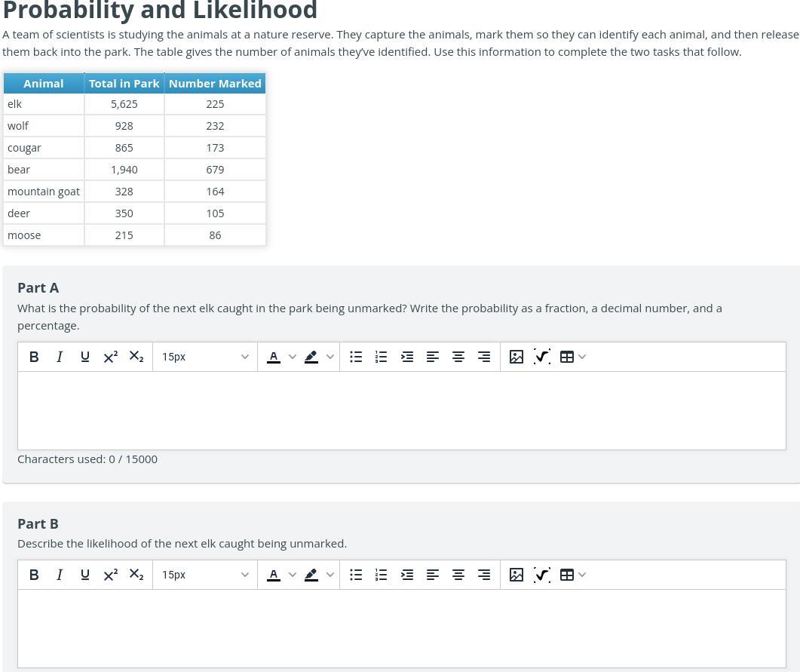Click the wolf total value 928
The height and width of the screenshot is (672, 800).
point(124,126)
